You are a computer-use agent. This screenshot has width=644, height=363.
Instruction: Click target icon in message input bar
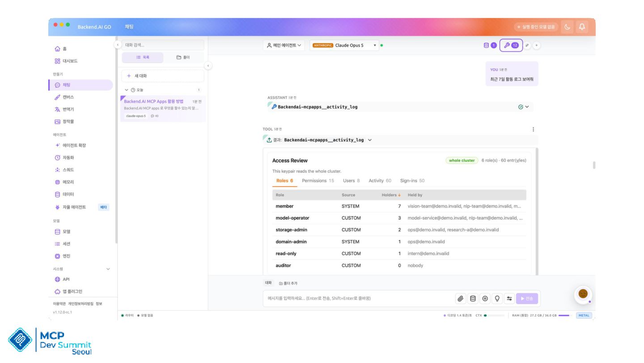pos(485,299)
